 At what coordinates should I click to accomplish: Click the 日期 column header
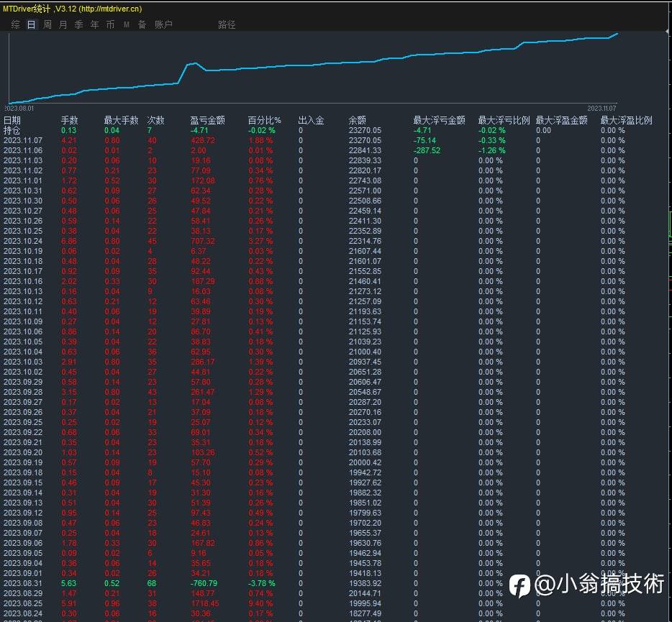tap(12, 121)
